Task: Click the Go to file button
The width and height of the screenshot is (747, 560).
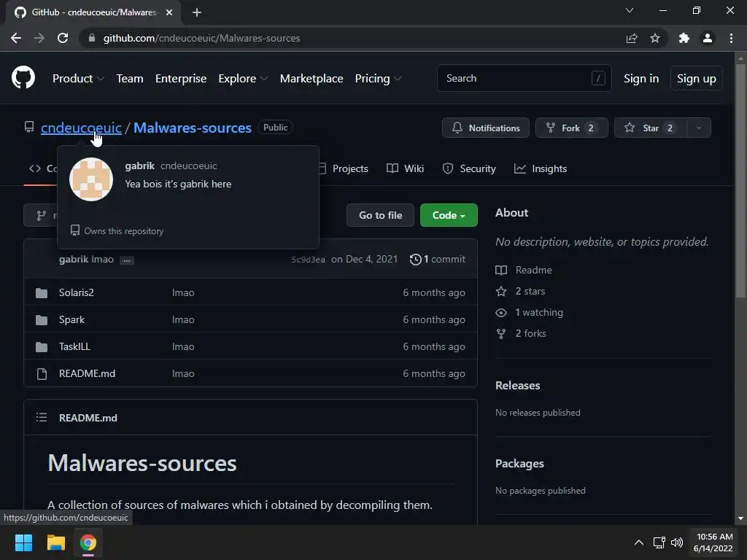Action: (380, 215)
